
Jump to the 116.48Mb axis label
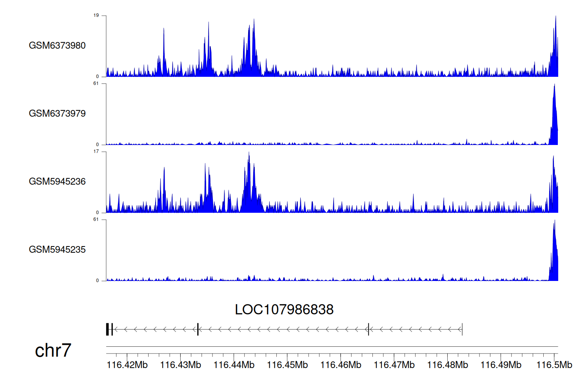(447, 365)
